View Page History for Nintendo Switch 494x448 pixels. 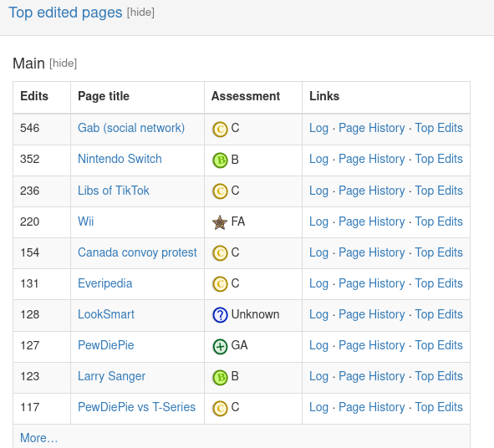[372, 159]
